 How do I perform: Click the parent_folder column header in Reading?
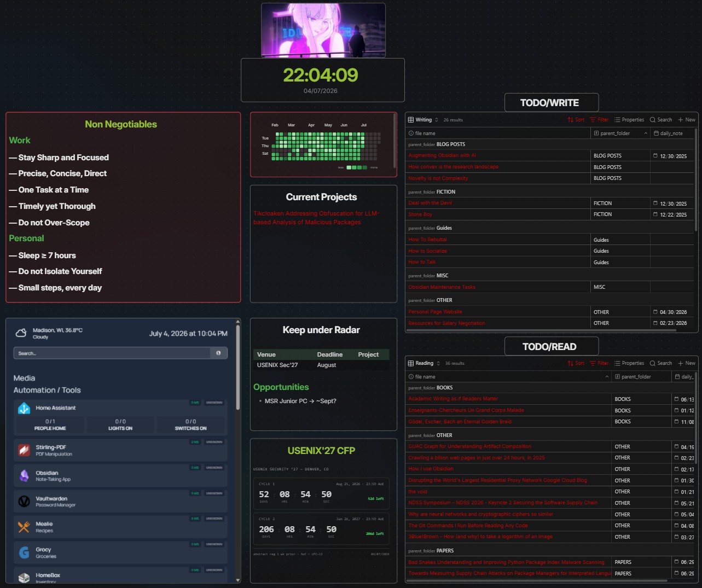pyautogui.click(x=642, y=377)
